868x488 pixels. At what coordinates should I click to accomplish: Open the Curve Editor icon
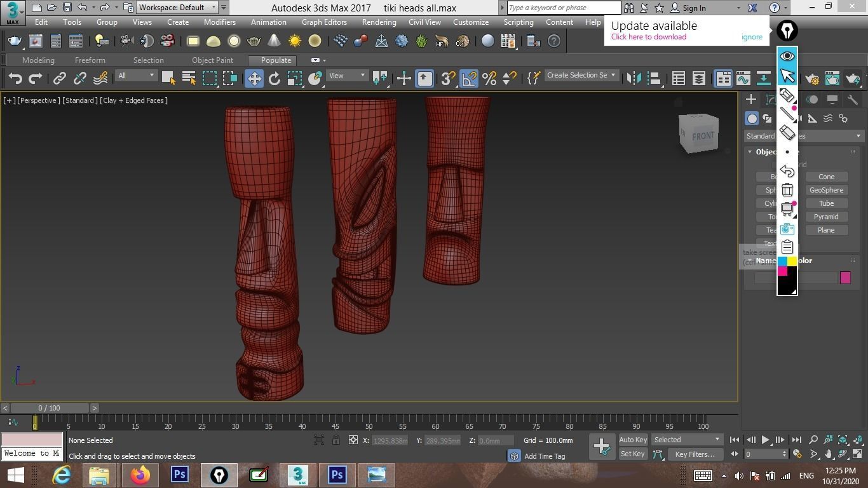tap(743, 78)
